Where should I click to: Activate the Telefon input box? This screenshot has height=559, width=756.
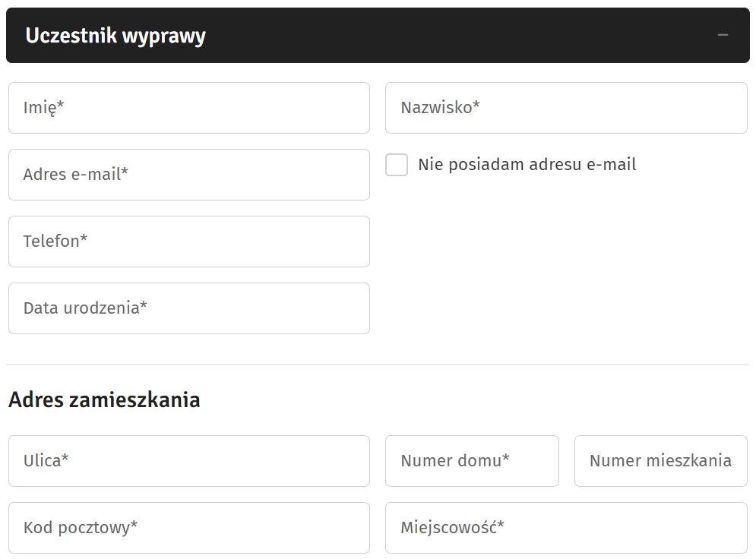point(189,242)
